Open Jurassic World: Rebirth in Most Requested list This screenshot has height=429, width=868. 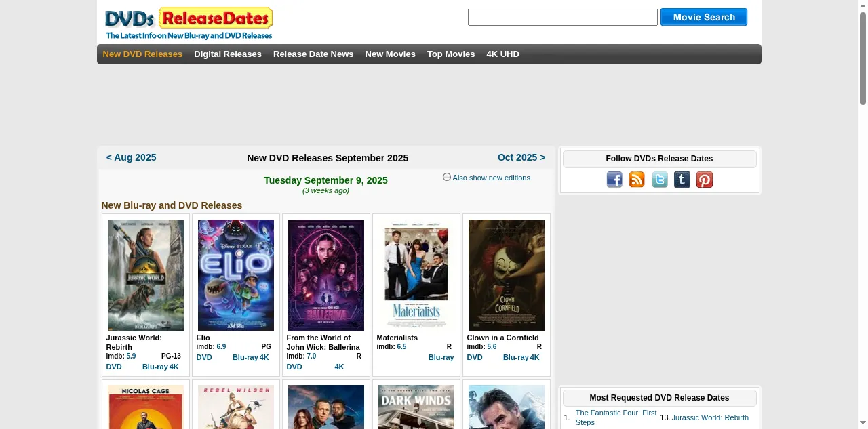[710, 417]
